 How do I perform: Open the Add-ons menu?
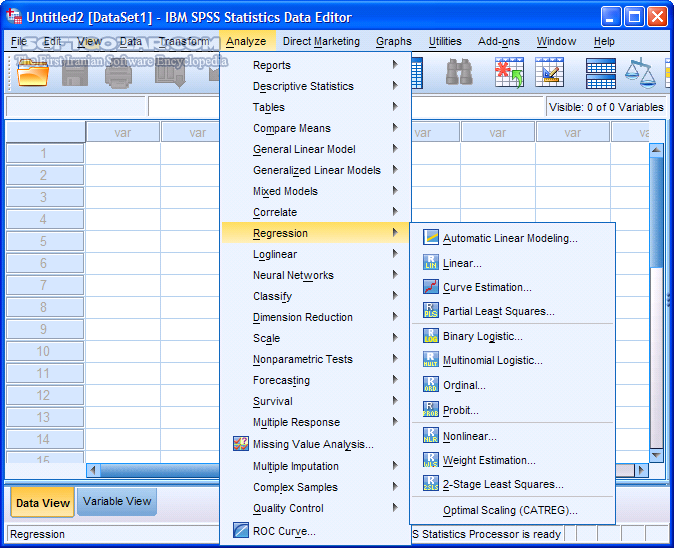coord(499,41)
